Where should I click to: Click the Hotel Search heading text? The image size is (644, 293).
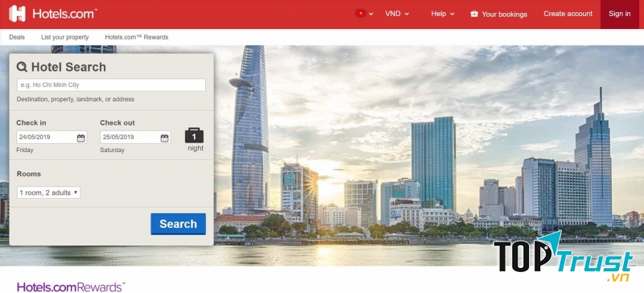68,67
